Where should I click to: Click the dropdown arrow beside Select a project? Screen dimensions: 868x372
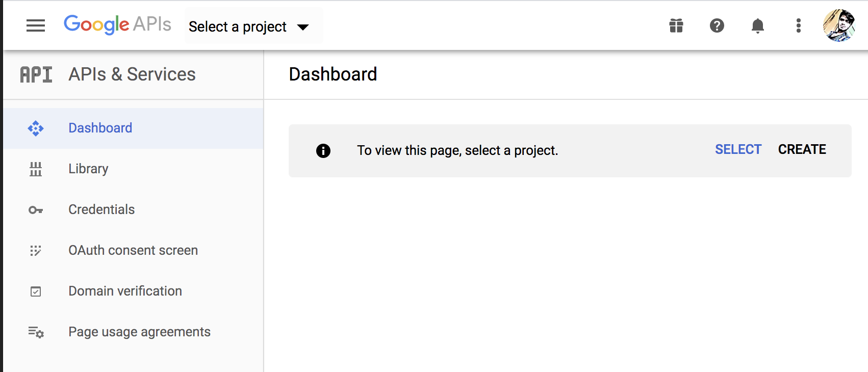303,27
